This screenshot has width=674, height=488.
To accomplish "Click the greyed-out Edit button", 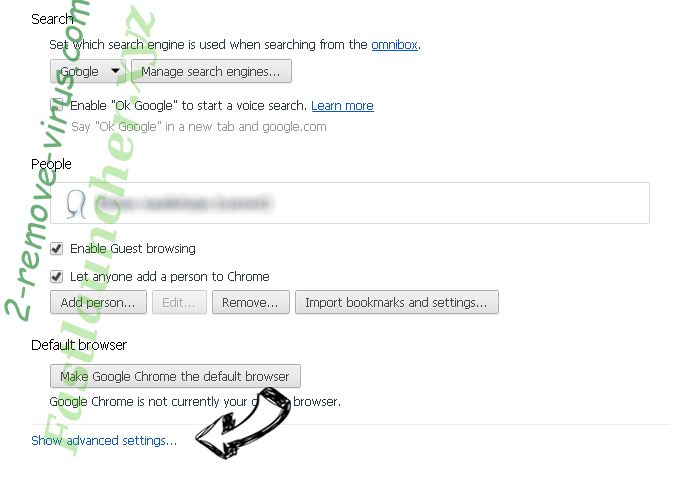I will [179, 302].
